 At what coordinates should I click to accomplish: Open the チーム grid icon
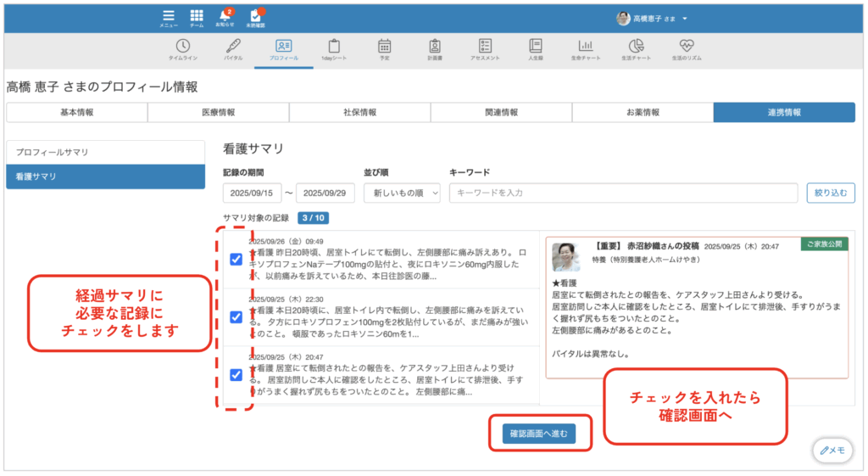pos(196,17)
